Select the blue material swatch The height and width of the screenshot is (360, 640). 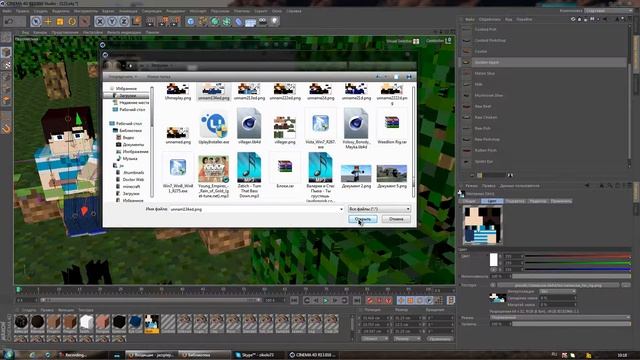click(135, 322)
